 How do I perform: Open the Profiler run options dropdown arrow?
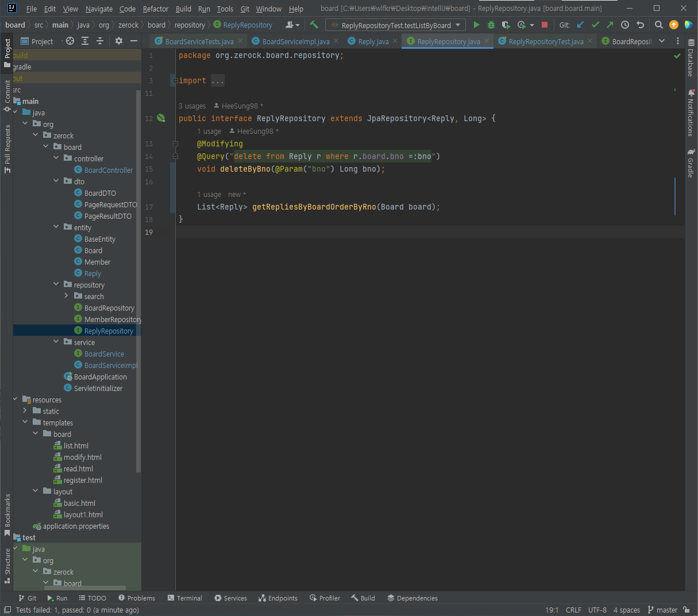click(x=532, y=25)
